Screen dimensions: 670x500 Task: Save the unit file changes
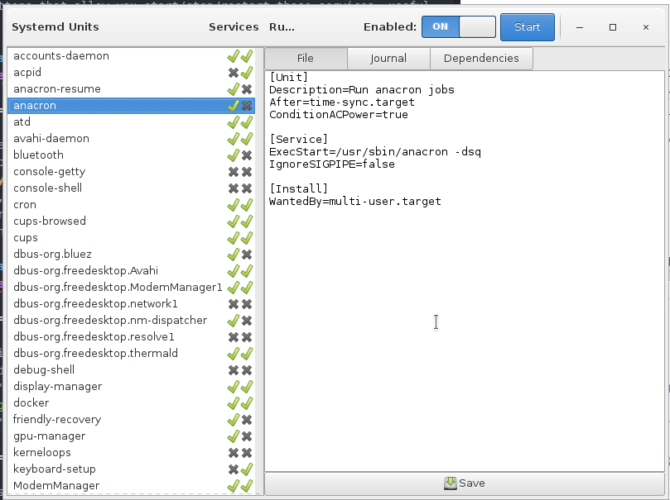click(x=464, y=483)
